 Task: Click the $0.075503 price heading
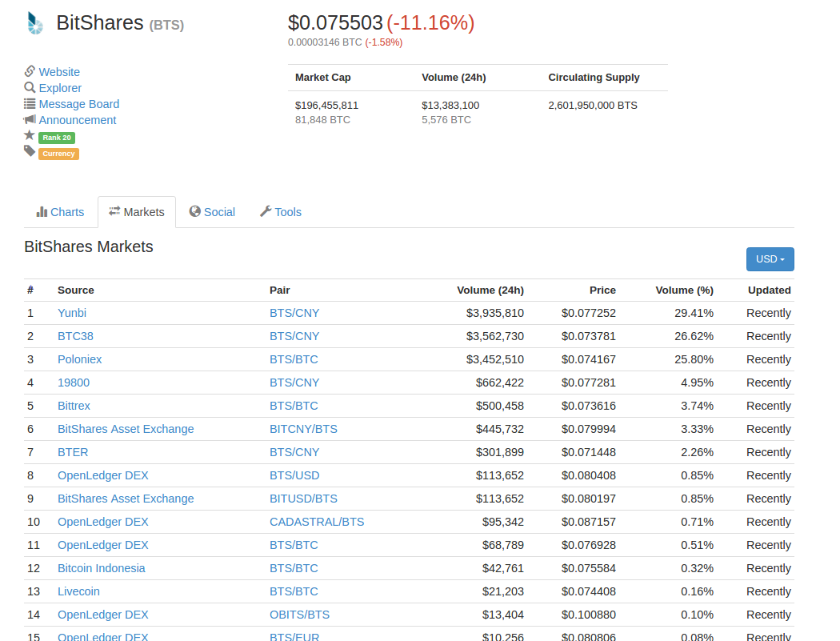(335, 22)
